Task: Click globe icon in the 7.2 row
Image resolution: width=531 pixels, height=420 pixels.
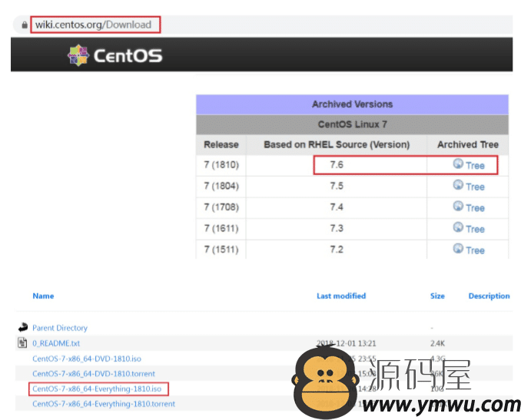Action: [458, 249]
